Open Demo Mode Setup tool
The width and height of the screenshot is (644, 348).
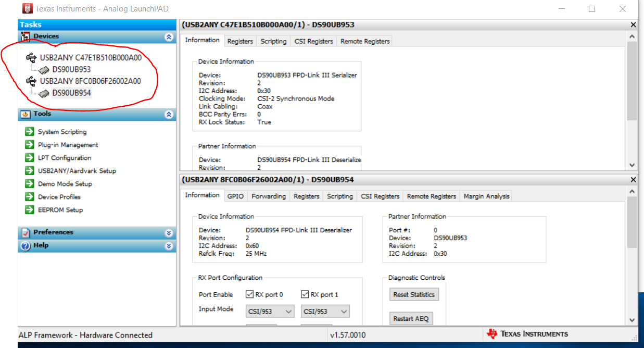65,184
